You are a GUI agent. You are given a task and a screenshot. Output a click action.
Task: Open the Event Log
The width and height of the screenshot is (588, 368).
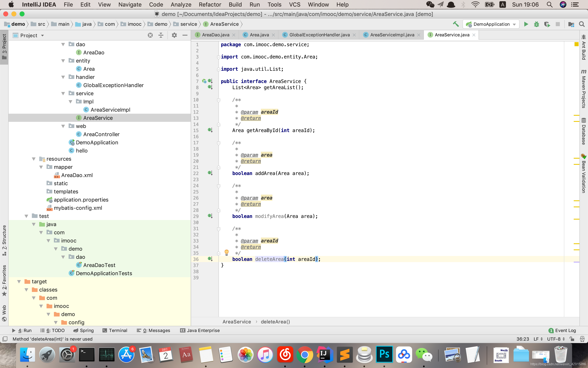(x=562, y=330)
